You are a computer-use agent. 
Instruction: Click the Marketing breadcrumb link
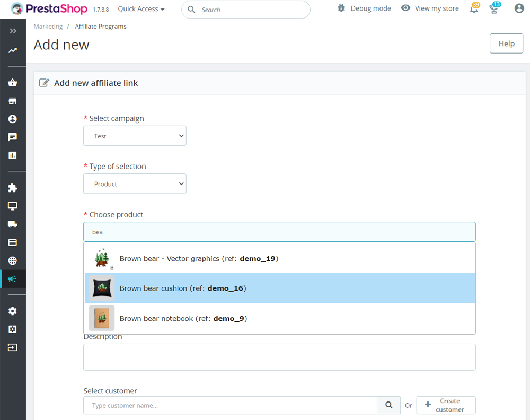pos(48,26)
